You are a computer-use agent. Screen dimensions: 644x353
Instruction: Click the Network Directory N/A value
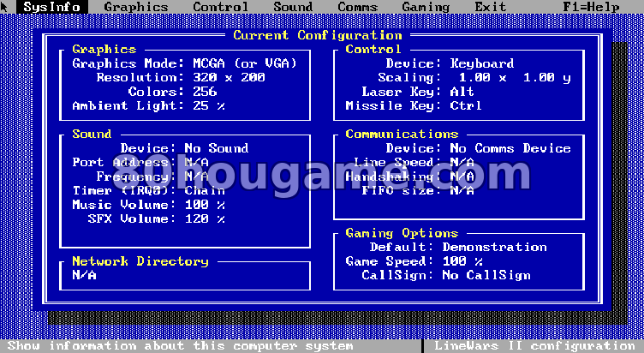coord(84,275)
